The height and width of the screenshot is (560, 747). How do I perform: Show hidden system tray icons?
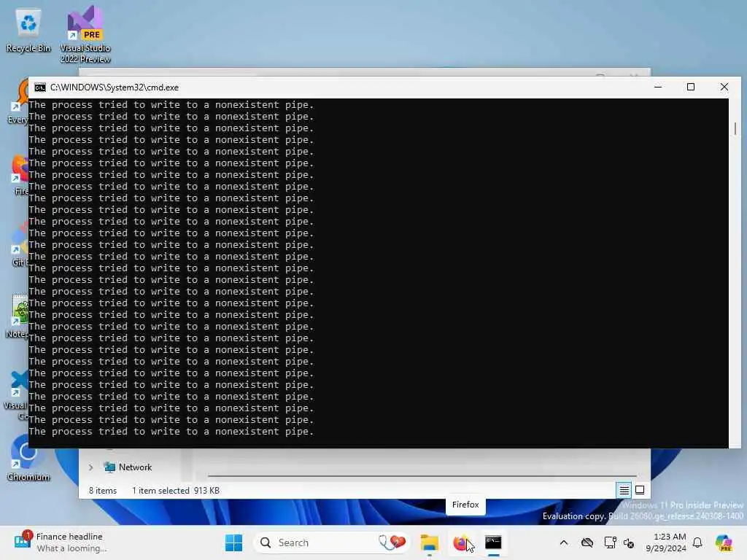pos(564,542)
